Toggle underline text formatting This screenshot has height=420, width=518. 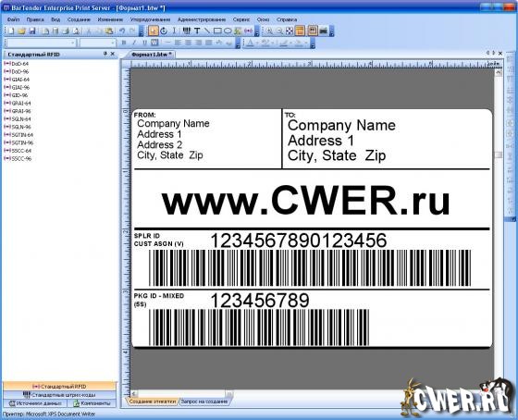[144, 43]
